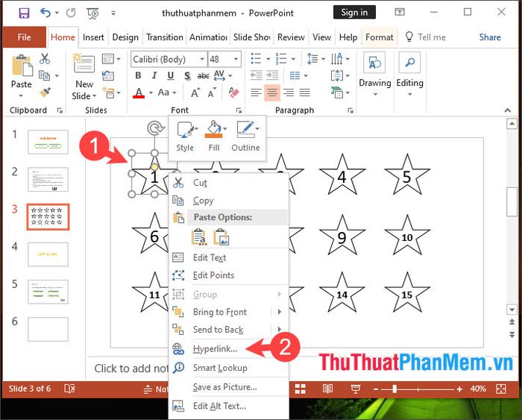Click the New Slide button
The width and height of the screenshot is (522, 420).
point(84,77)
